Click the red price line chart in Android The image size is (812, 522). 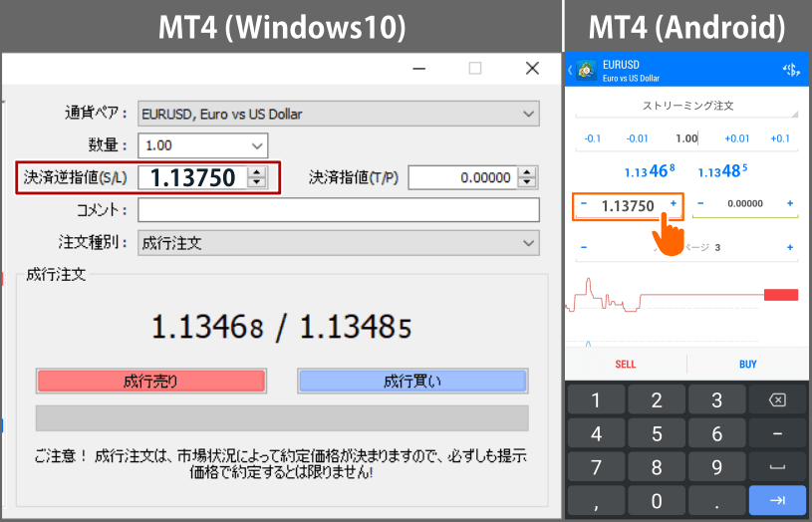[681, 296]
